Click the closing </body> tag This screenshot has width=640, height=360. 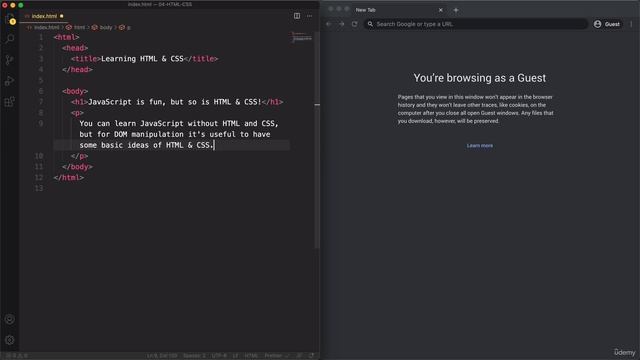(77, 167)
